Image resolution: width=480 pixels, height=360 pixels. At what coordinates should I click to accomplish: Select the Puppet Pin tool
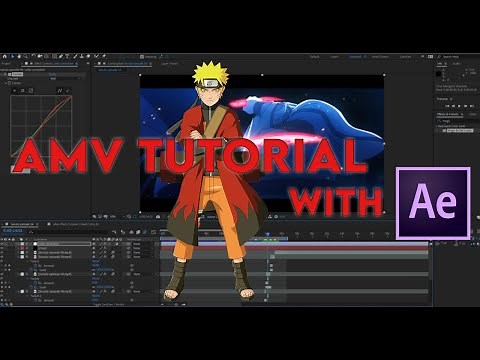[x=104, y=56]
